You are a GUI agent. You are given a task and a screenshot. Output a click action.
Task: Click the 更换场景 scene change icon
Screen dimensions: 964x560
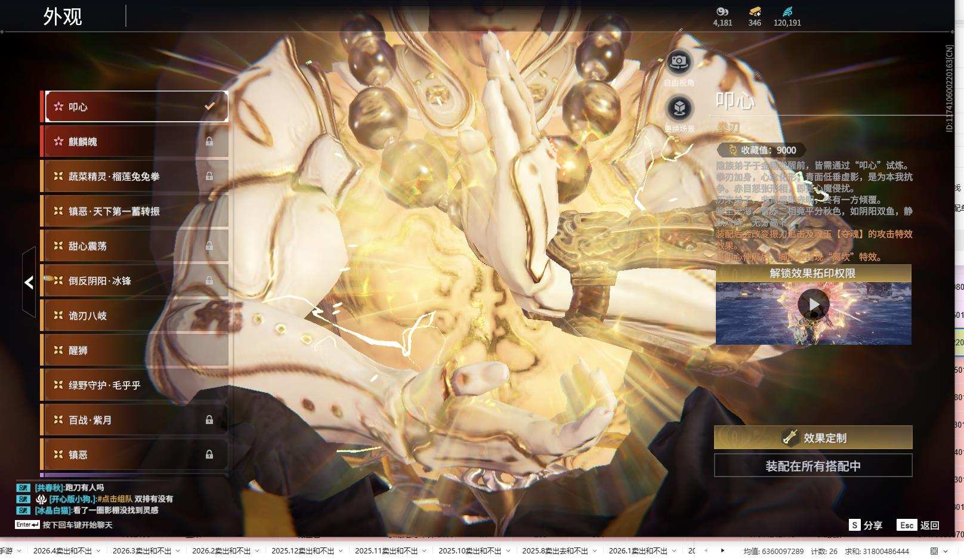click(x=679, y=108)
